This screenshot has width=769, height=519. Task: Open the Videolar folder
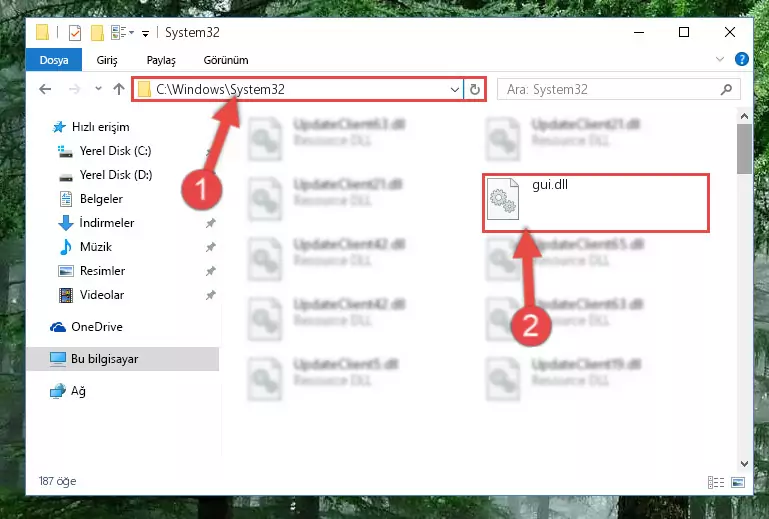(x=102, y=295)
